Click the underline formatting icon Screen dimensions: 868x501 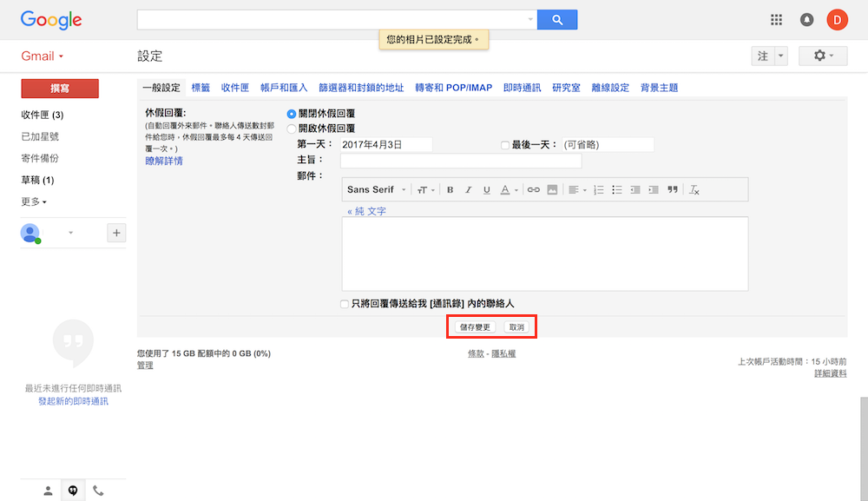(486, 190)
